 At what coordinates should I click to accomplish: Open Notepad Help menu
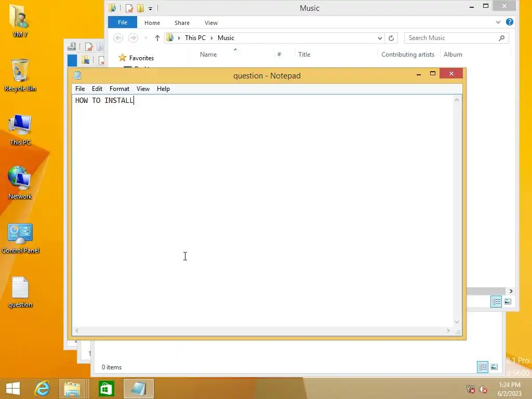(163, 88)
